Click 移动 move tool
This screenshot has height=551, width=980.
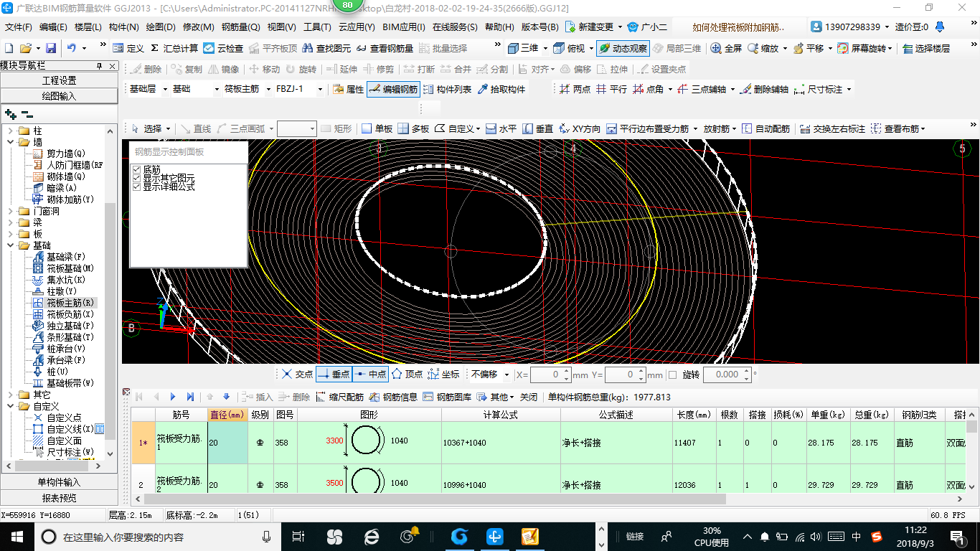point(264,69)
